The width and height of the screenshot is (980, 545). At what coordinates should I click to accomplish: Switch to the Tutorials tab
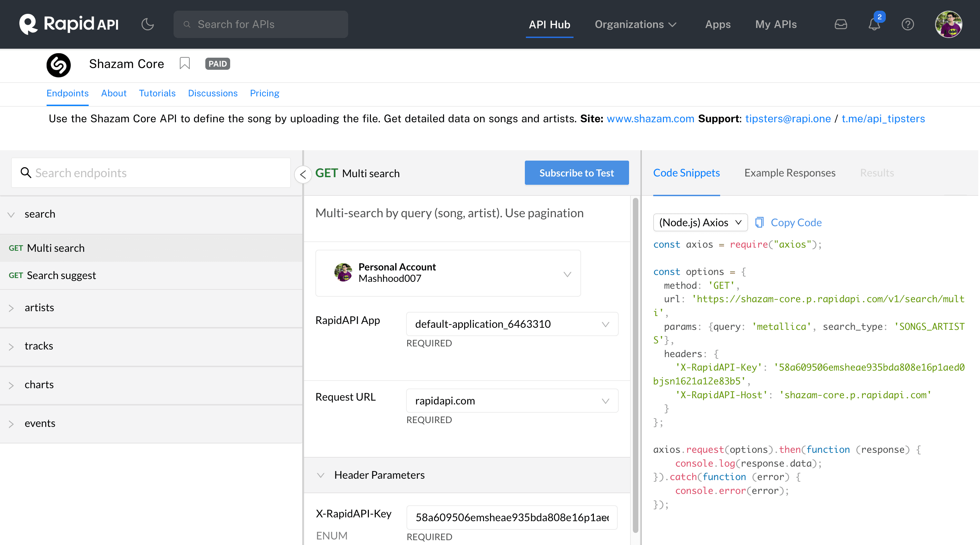(157, 93)
